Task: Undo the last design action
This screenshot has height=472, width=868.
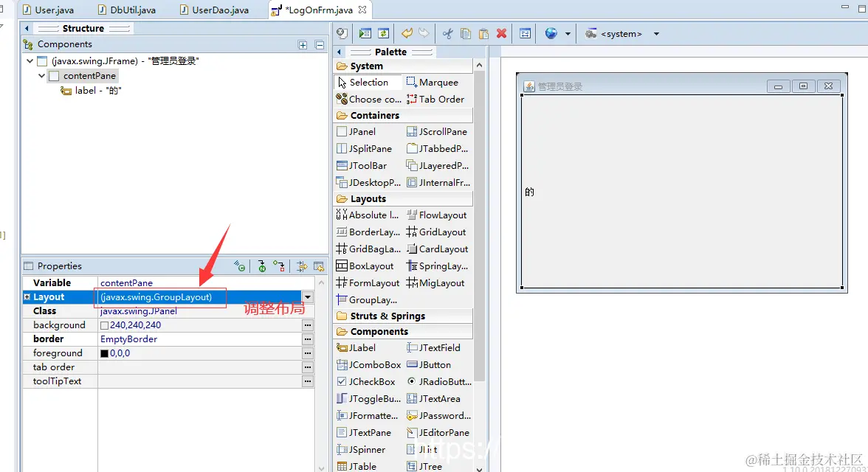Action: [407, 34]
